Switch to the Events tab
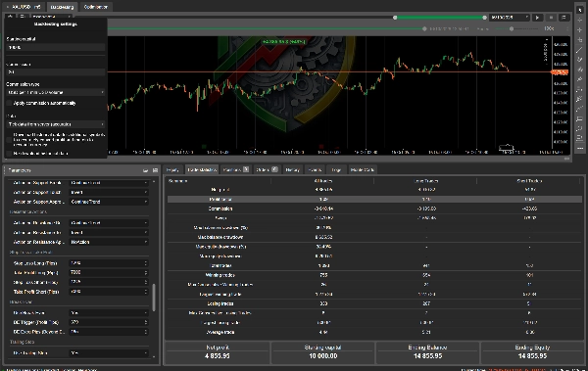The image size is (588, 371). coord(315,169)
